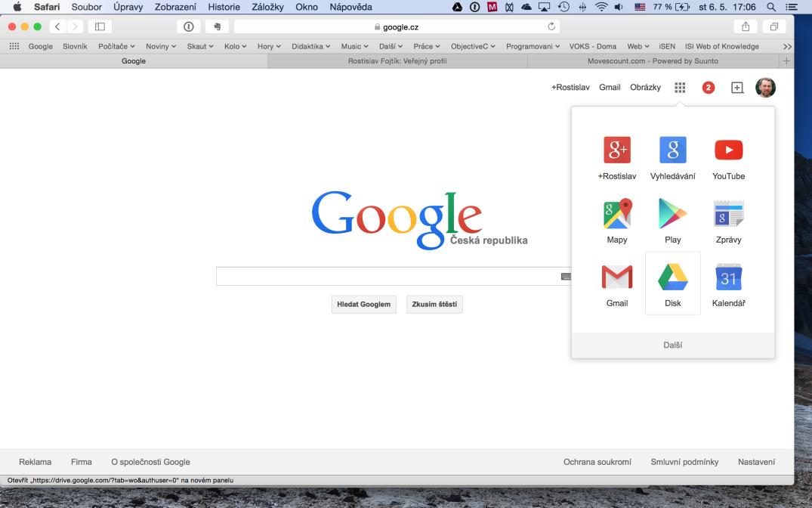The image size is (812, 508).
Task: Click Evernote elephant extension icon
Action: 217,26
